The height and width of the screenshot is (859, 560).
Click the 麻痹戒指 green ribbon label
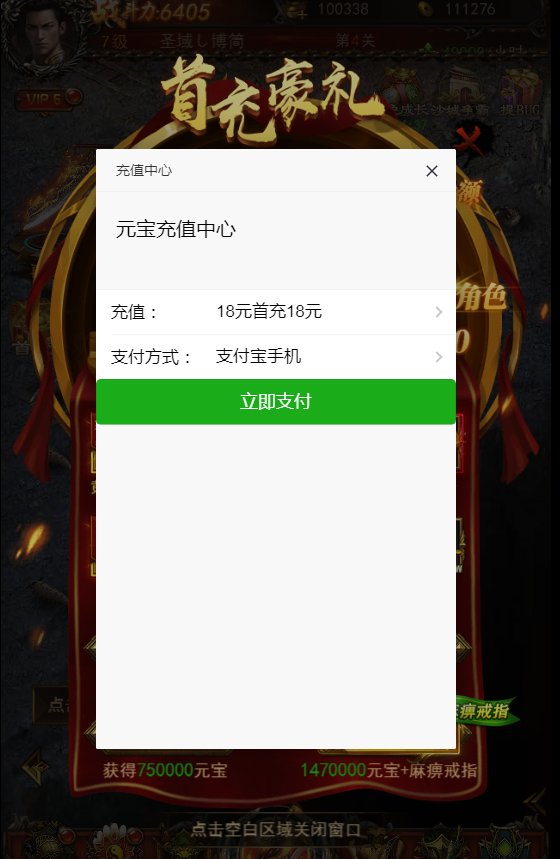pos(484,711)
